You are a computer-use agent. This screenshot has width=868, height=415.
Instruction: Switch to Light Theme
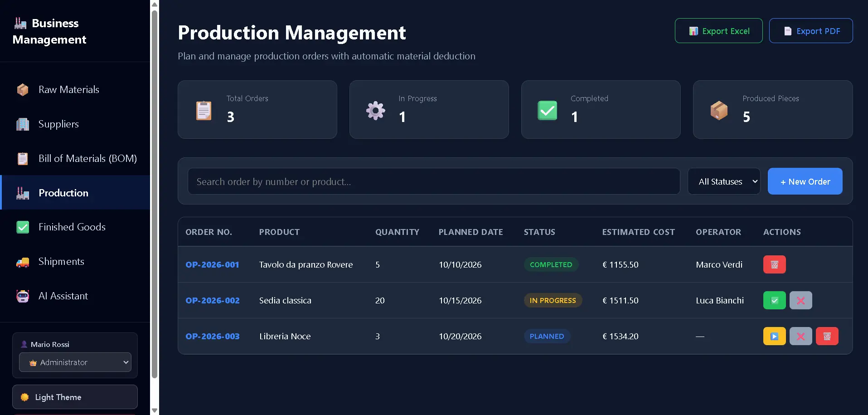[x=75, y=397]
